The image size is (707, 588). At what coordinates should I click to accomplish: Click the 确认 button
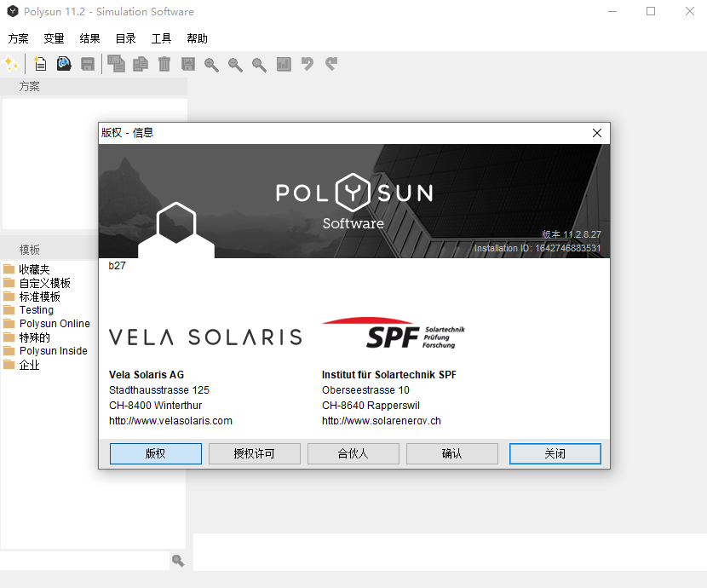pos(451,453)
